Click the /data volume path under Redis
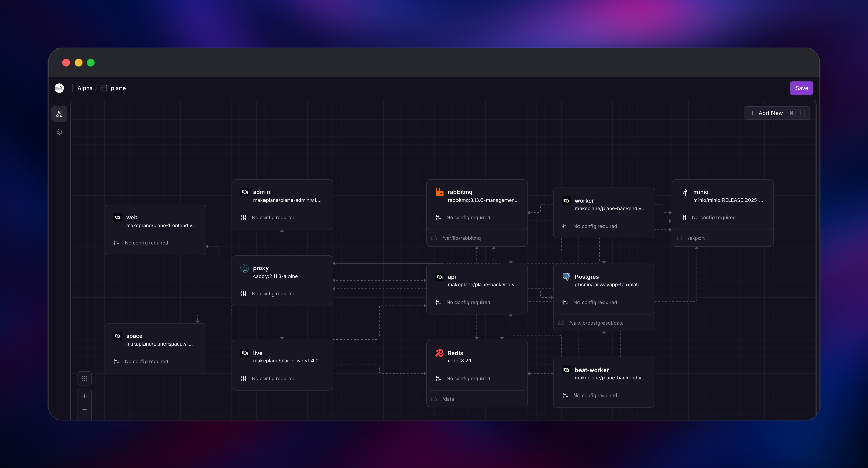This screenshot has width=868, height=468. click(x=448, y=399)
